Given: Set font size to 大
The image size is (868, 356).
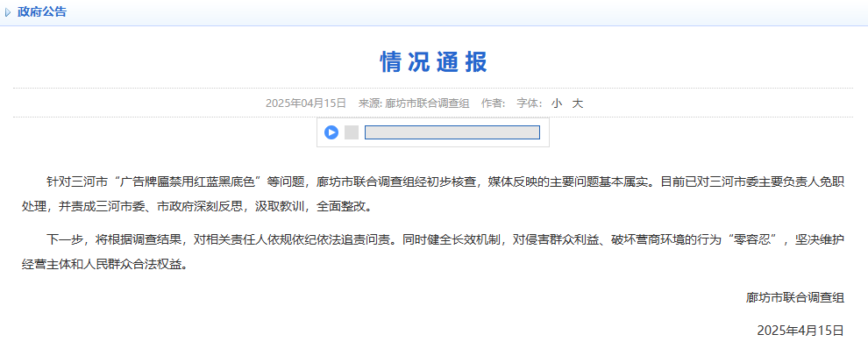Looking at the screenshot, I should [x=578, y=103].
